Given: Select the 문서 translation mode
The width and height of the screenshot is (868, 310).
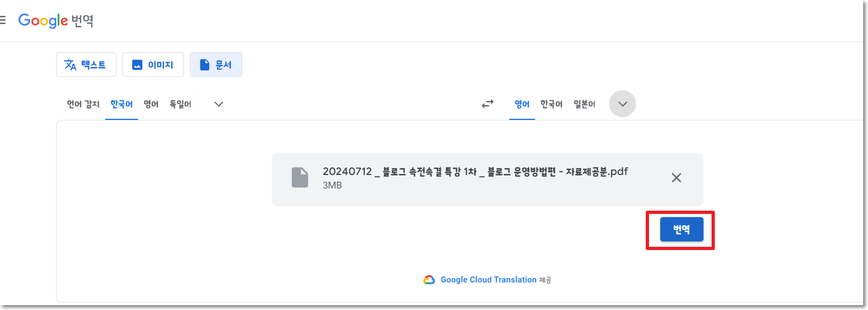Looking at the screenshot, I should point(216,65).
